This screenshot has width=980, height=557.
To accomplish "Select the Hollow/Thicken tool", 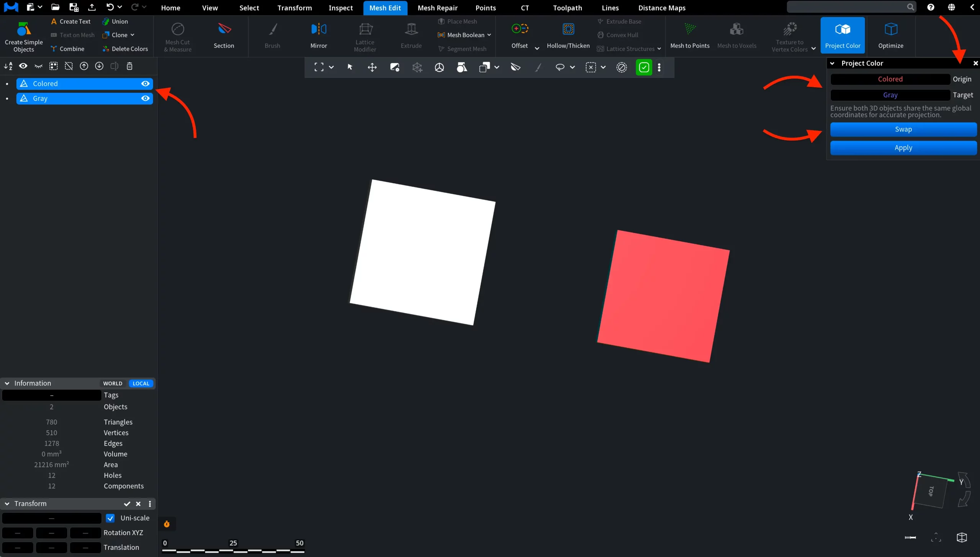I will tap(568, 36).
